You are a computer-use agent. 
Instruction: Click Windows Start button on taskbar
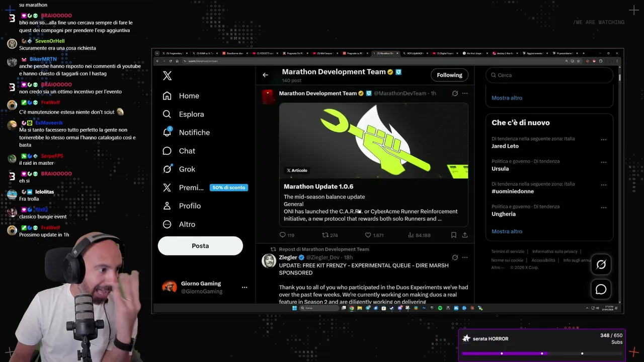(x=294, y=308)
